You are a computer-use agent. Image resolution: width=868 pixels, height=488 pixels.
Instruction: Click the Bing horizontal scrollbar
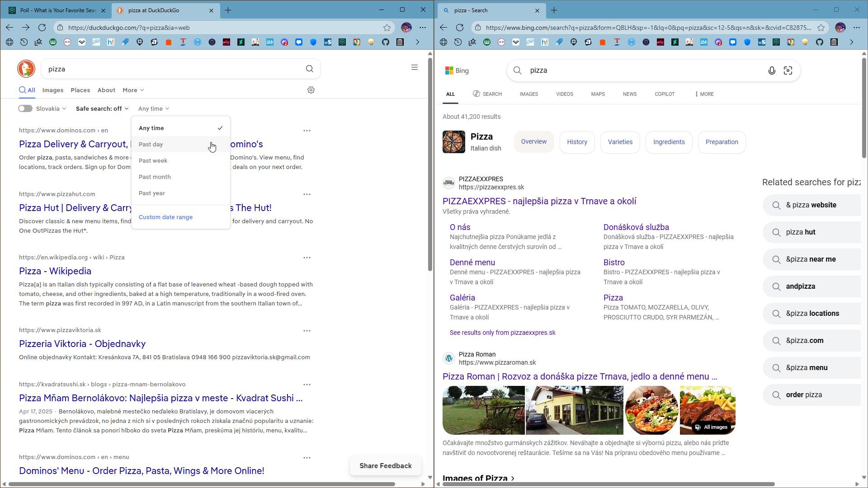609,484
